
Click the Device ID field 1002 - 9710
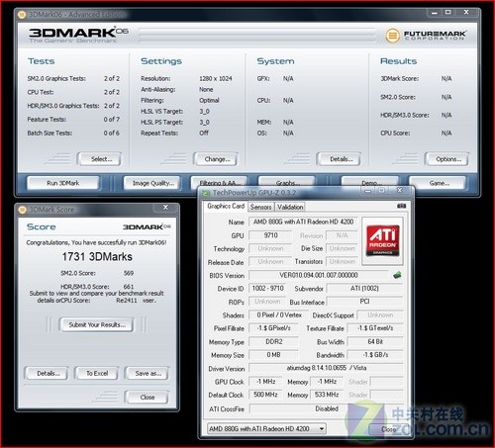(267, 289)
